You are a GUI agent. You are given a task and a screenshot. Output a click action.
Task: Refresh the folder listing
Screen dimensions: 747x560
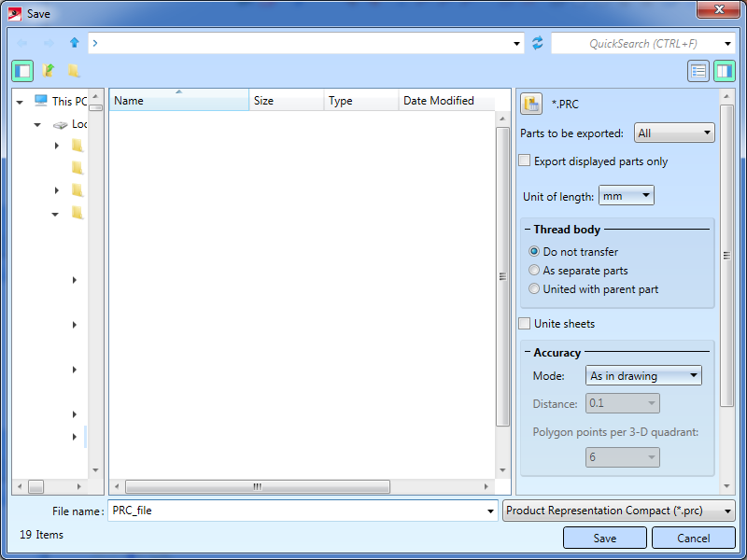tap(538, 43)
